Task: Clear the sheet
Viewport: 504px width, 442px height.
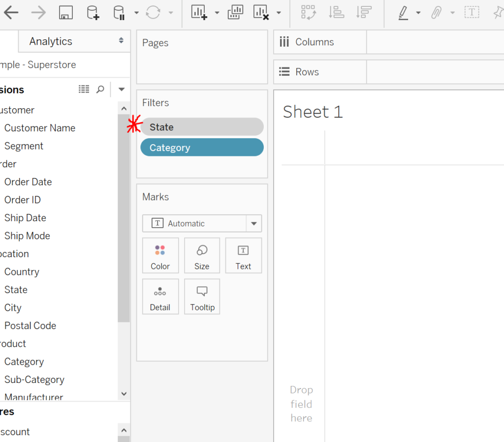Action: pyautogui.click(x=261, y=13)
